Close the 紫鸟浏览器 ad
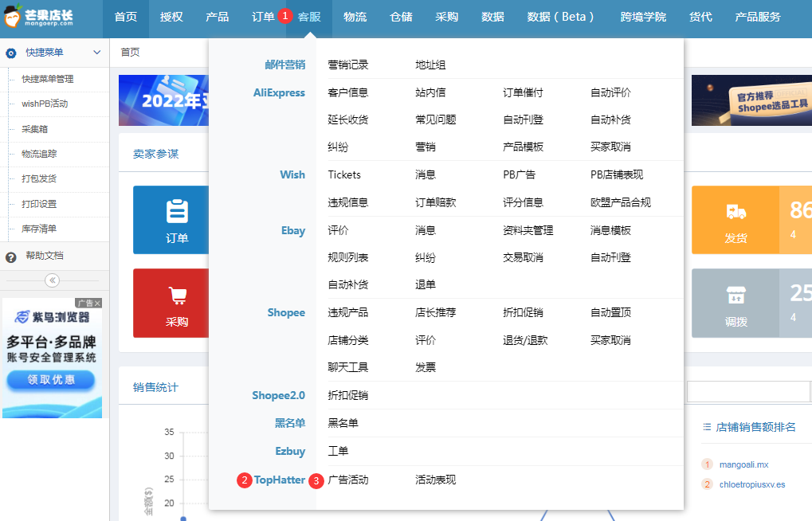 (98, 303)
